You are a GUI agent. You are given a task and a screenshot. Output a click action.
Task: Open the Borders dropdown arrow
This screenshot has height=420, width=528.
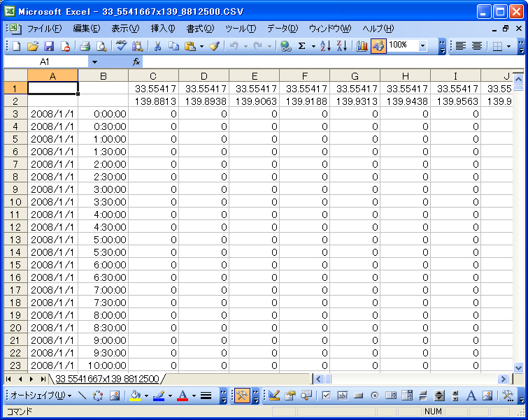point(509,46)
